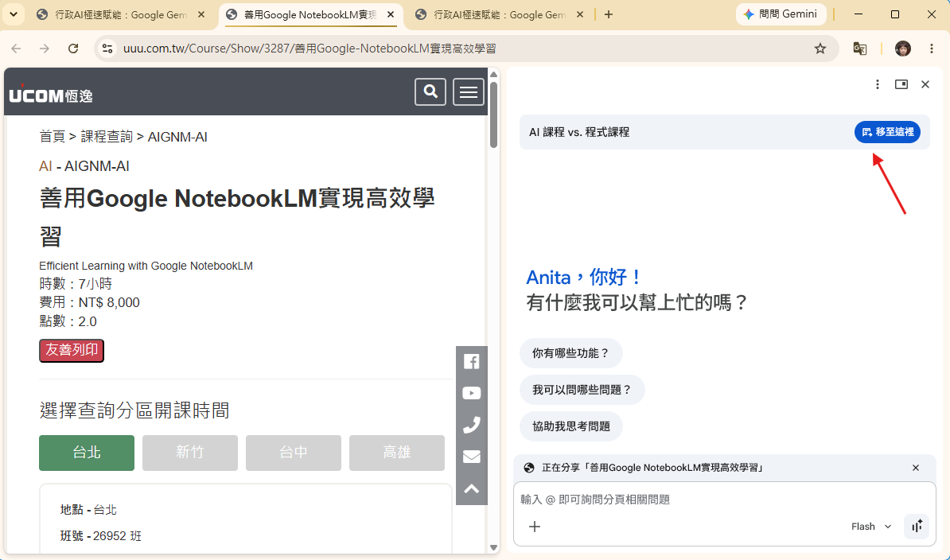Screen dimensions: 950x560
Task: Go to 首頁 breadcrumb link
Action: coord(52,137)
